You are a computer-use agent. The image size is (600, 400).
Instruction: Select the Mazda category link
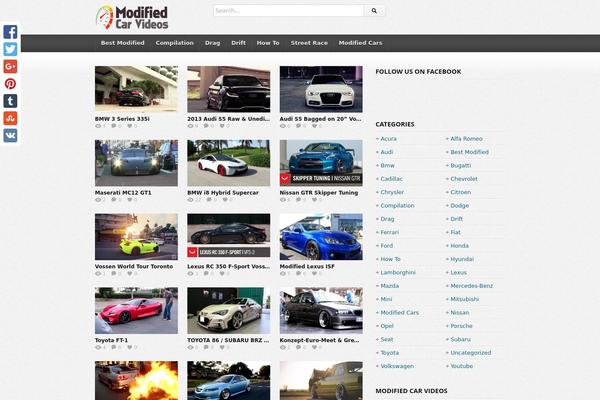[390, 286]
